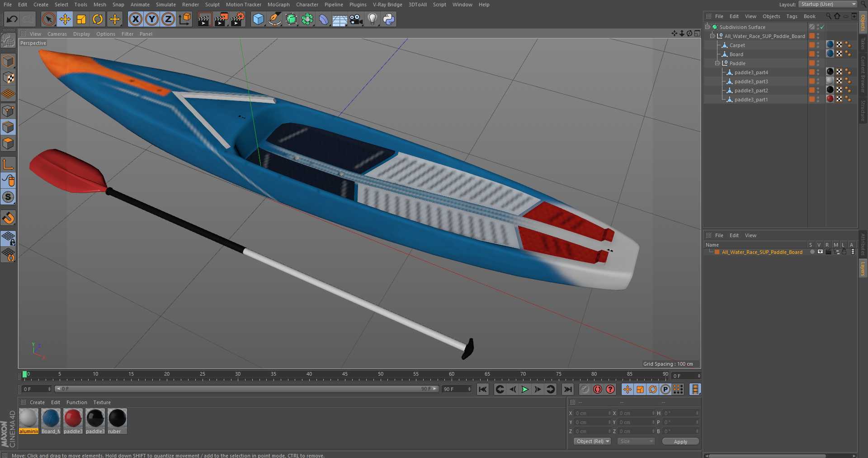This screenshot has width=868, height=458.
Task: Add a Camera object
Action: coord(356,19)
